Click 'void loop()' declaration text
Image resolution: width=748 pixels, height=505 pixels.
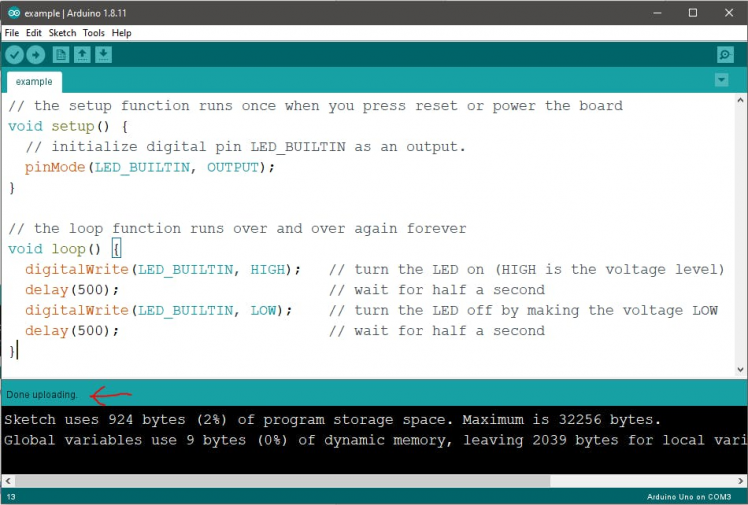click(x=54, y=249)
